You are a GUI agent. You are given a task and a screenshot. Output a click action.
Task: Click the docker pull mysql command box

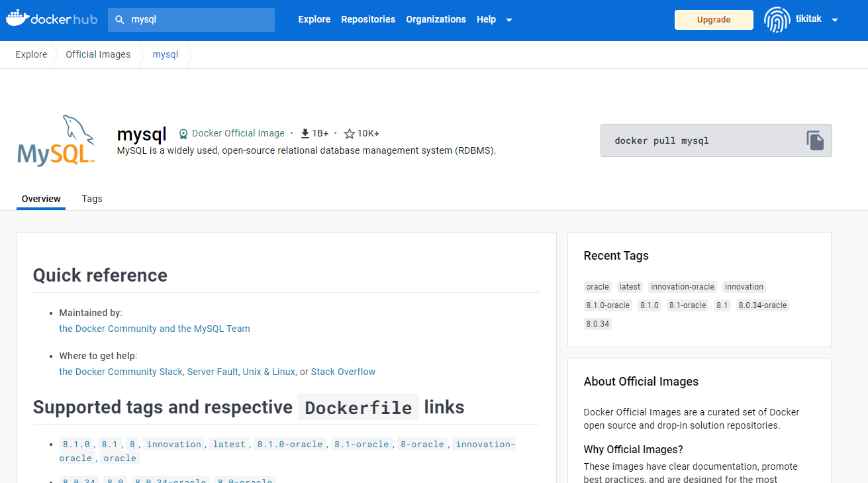(716, 140)
